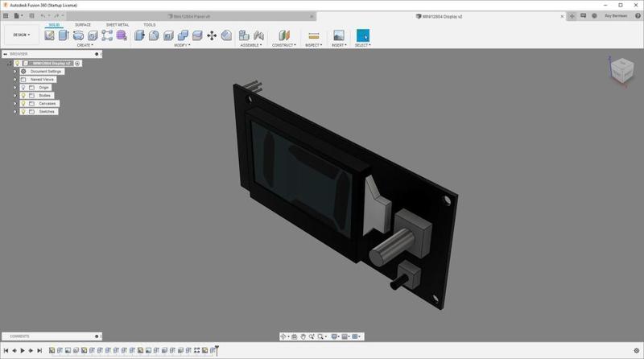This screenshot has width=644, height=359.
Task: Toggle the Canvases folder visibility bulb
Action: pyautogui.click(x=23, y=104)
